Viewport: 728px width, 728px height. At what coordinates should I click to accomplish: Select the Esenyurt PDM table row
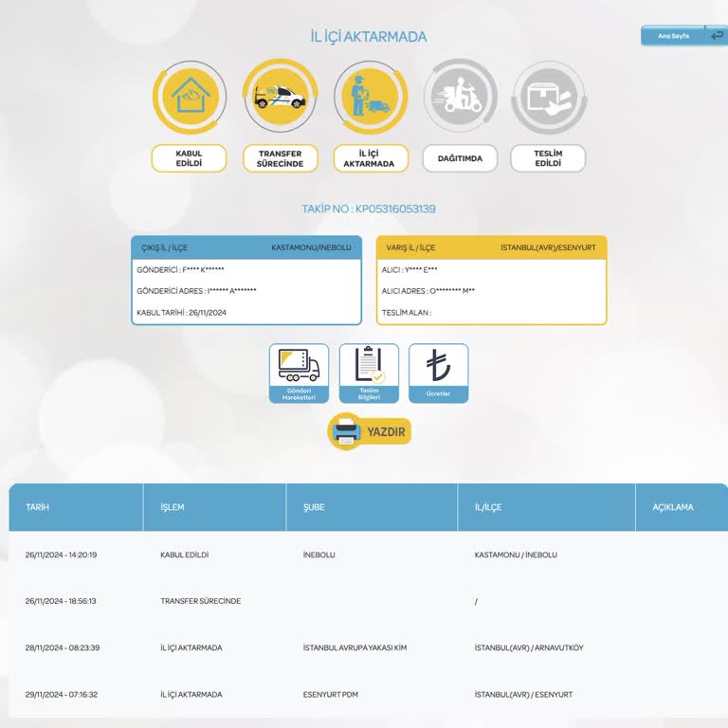click(x=330, y=695)
